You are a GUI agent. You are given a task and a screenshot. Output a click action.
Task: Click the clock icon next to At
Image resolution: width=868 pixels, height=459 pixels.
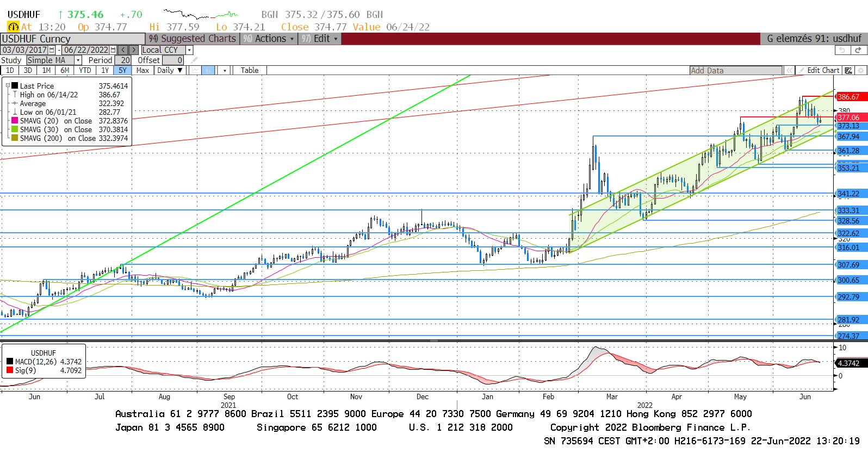tap(13, 27)
